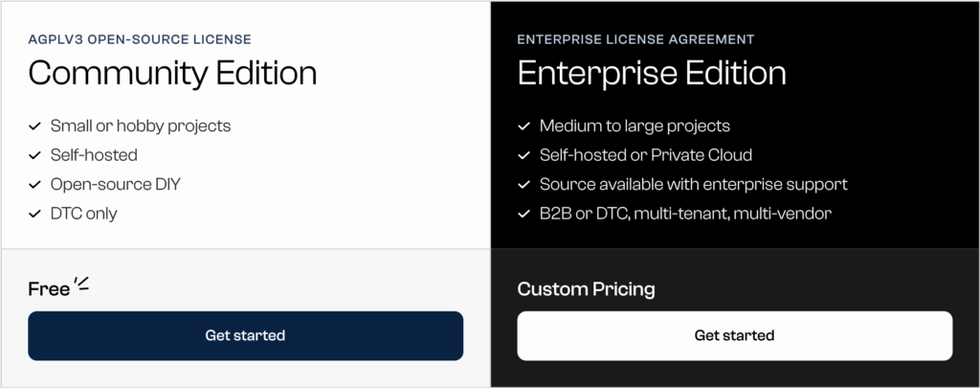Select the Community Edition heading
The width and height of the screenshot is (980, 388).
[x=172, y=74]
